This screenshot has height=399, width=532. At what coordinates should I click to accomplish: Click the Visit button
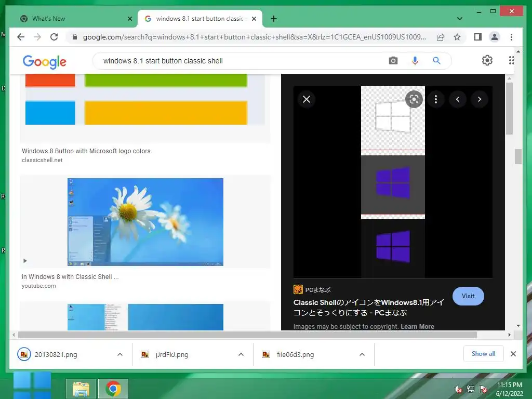pyautogui.click(x=468, y=296)
